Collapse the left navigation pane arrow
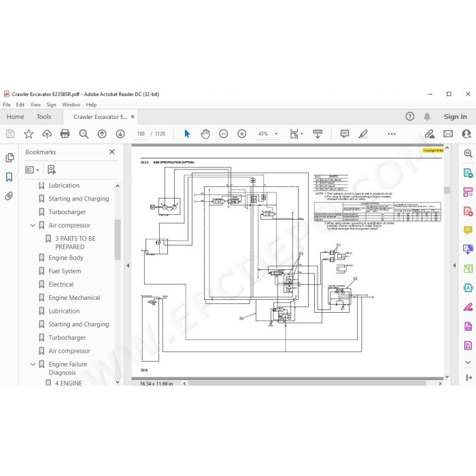 [x=128, y=266]
